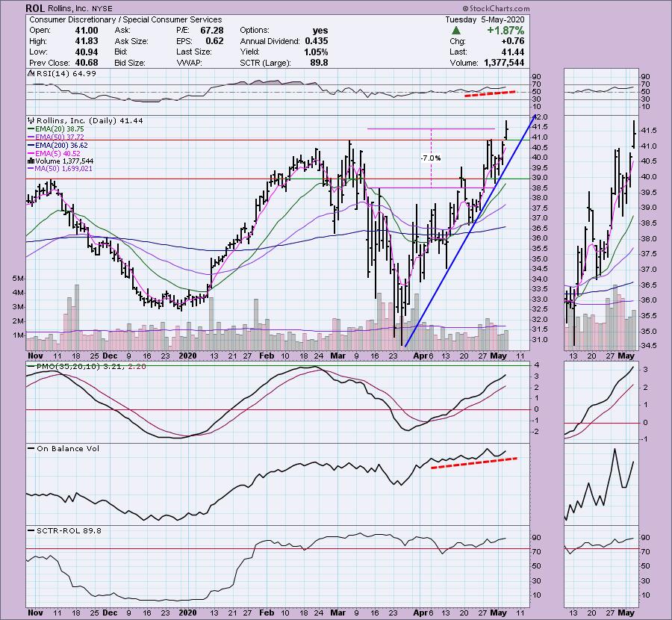Viewport: 672px width, 620px height.
Task: Click the 'Rollins, Inc. (Daily) 41.44' legend text
Action: coord(90,121)
